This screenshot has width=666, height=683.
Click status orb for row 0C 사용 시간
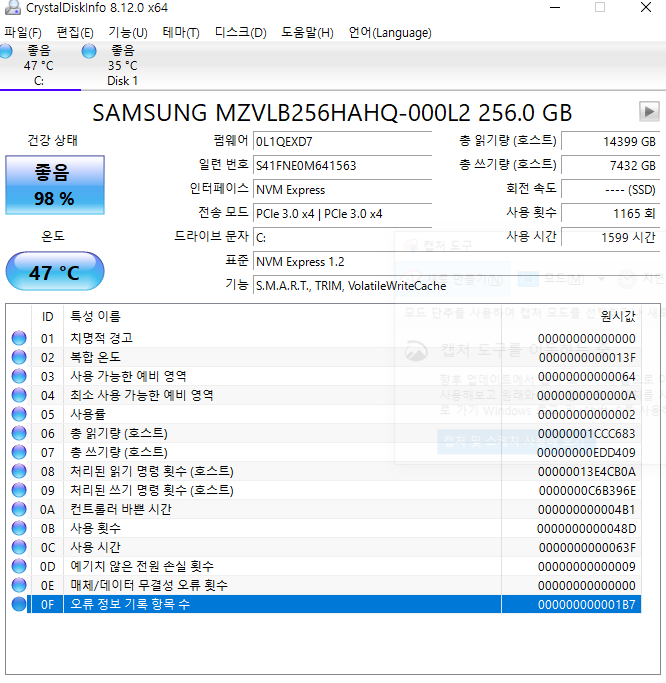pyautogui.click(x=19, y=547)
